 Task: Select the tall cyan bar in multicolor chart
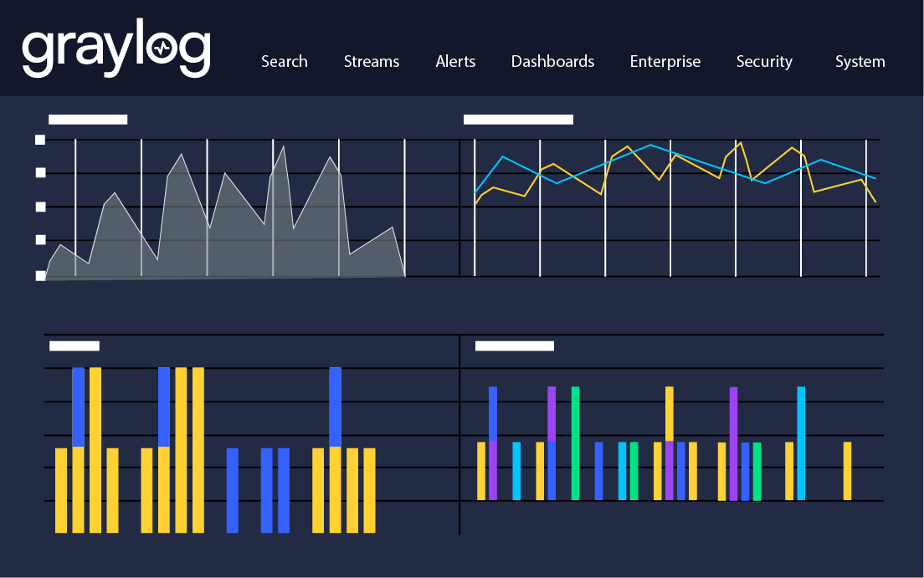tap(801, 443)
